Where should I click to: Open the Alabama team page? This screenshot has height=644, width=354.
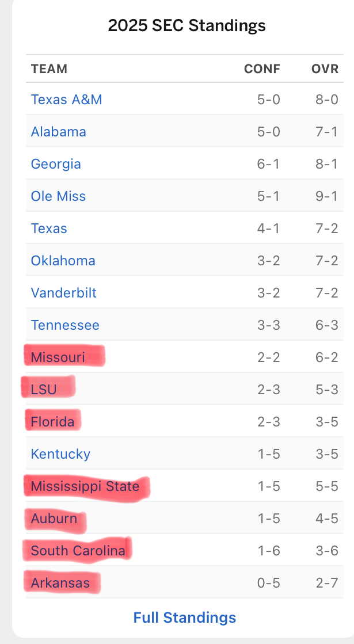point(58,132)
